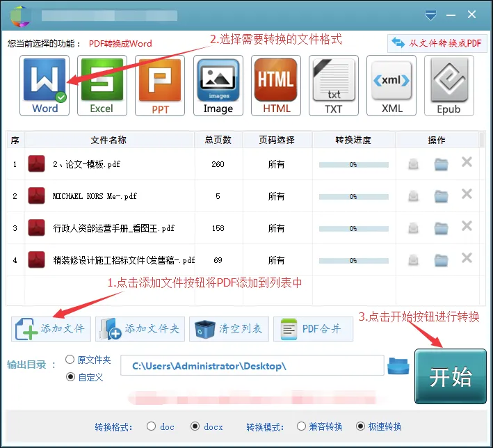Open the PDF合并 merge function
This screenshot has height=448, width=493.
[x=313, y=329]
